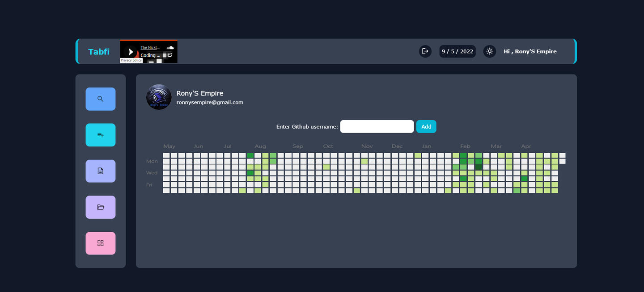This screenshot has height=292, width=644.
Task: Open the search panel in sidebar
Action: tap(100, 99)
